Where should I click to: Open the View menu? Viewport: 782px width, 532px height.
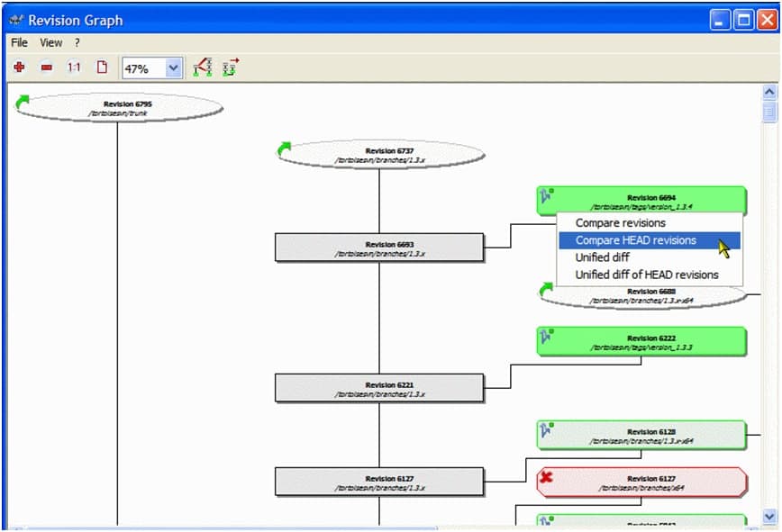tap(51, 42)
